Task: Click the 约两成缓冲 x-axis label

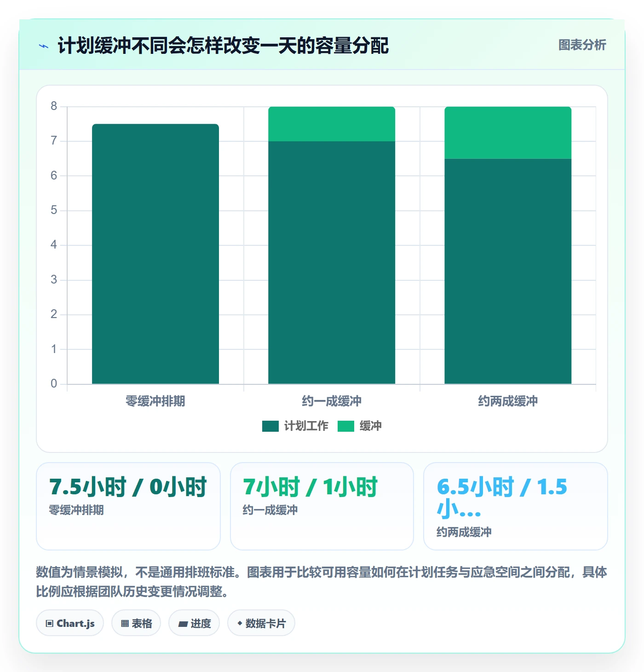Action: point(508,401)
